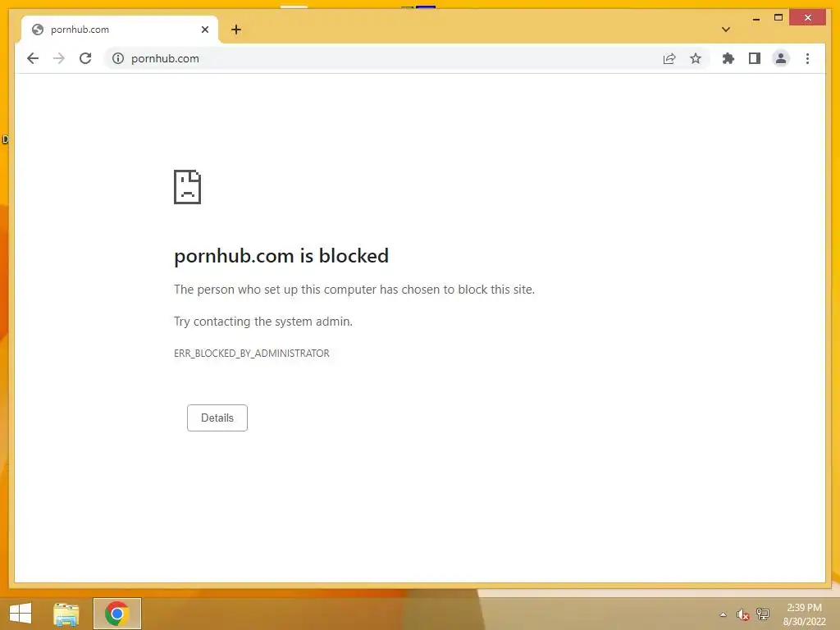This screenshot has height=630, width=840.
Task: Expand the tab search chevron
Action: pos(726,30)
